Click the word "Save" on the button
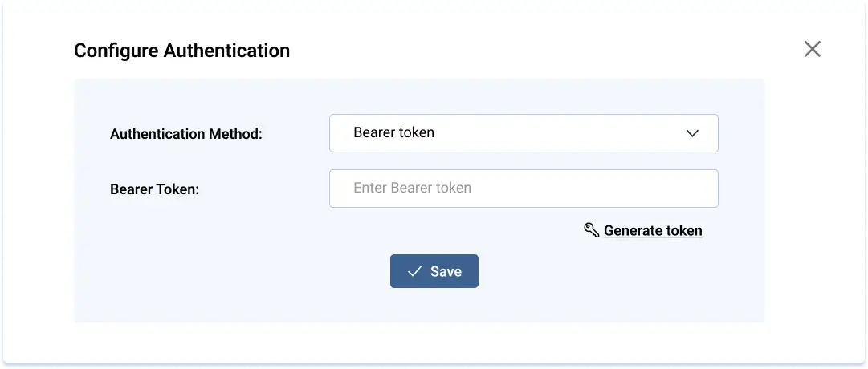This screenshot has height=369, width=868. tap(446, 272)
